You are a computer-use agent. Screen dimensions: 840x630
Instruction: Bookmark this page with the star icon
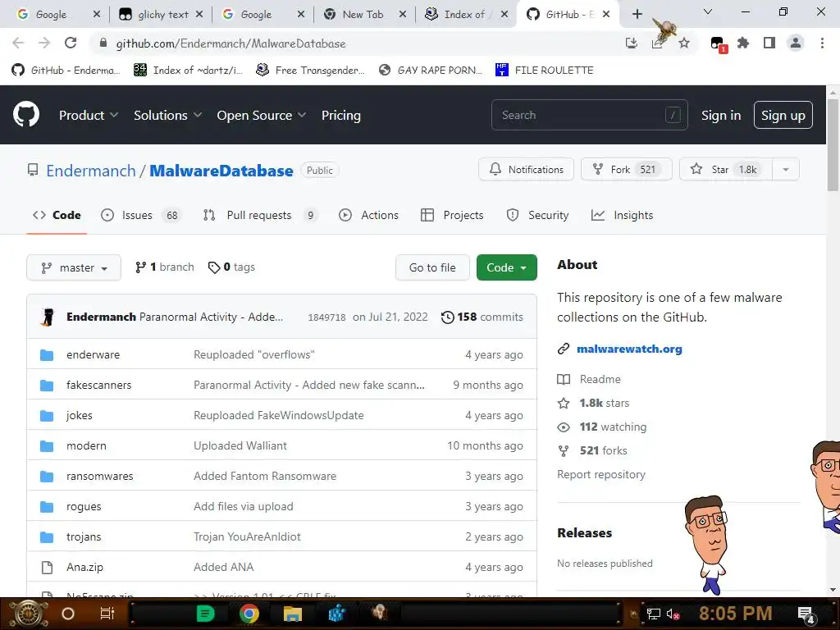pyautogui.click(x=684, y=43)
